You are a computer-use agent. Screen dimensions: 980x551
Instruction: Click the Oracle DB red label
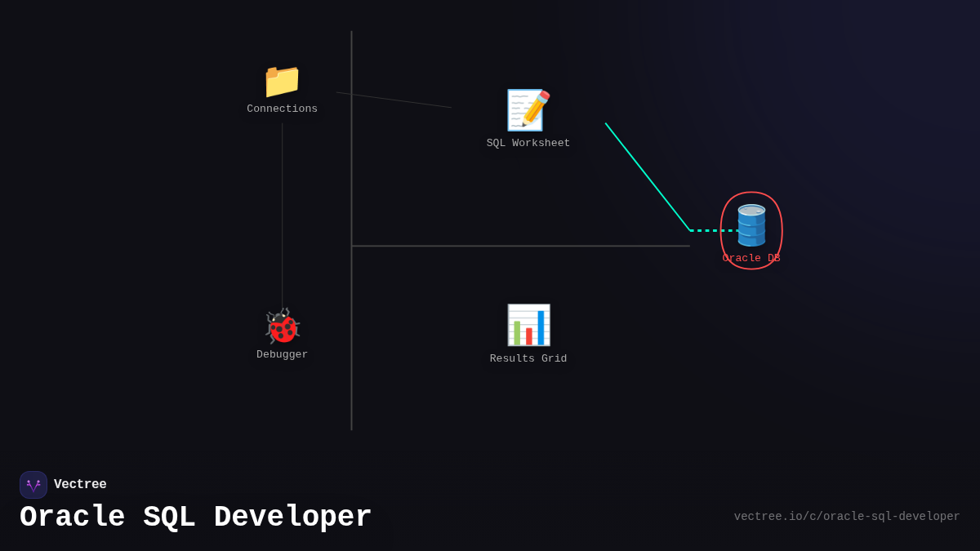[751, 257]
